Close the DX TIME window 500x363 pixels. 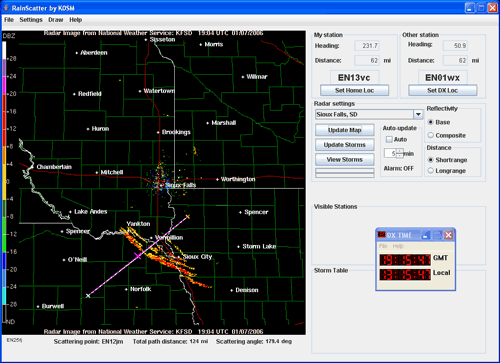click(449, 235)
